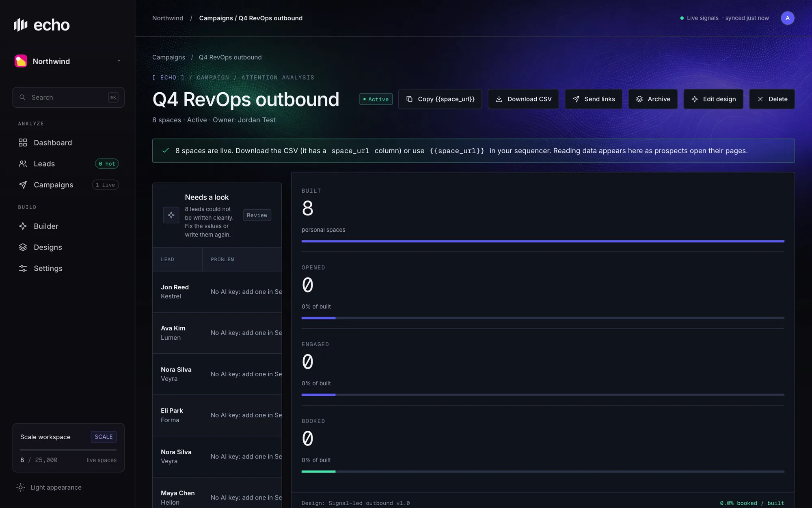Go to Northwind in top breadcrumb
Viewport: 812px width, 508px height.
(168, 18)
